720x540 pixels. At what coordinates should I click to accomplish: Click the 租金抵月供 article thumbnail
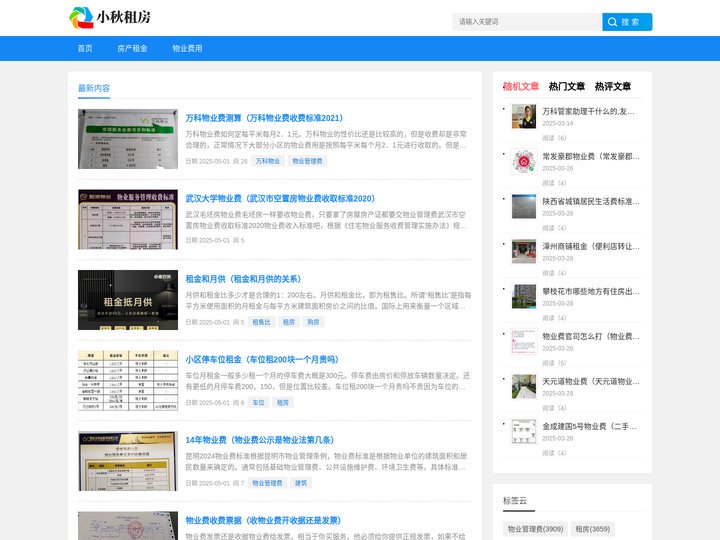point(128,300)
